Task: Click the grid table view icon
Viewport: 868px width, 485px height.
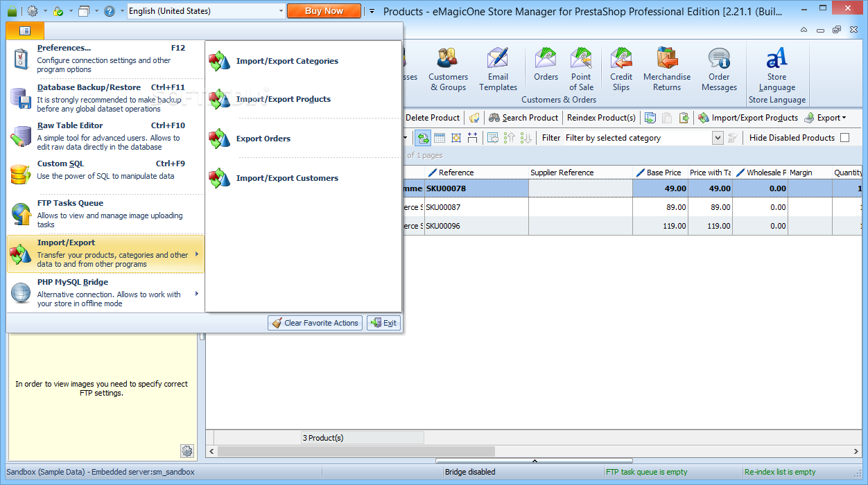Action: click(439, 138)
